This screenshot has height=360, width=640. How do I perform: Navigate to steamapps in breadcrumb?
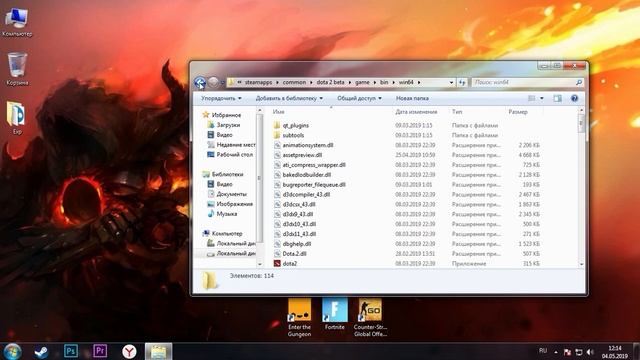click(x=258, y=82)
